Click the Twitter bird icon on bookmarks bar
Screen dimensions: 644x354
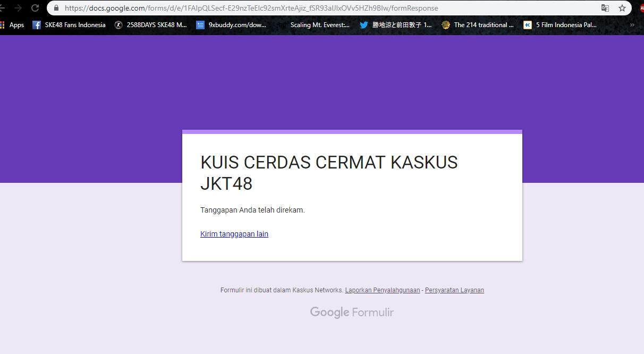(363, 24)
